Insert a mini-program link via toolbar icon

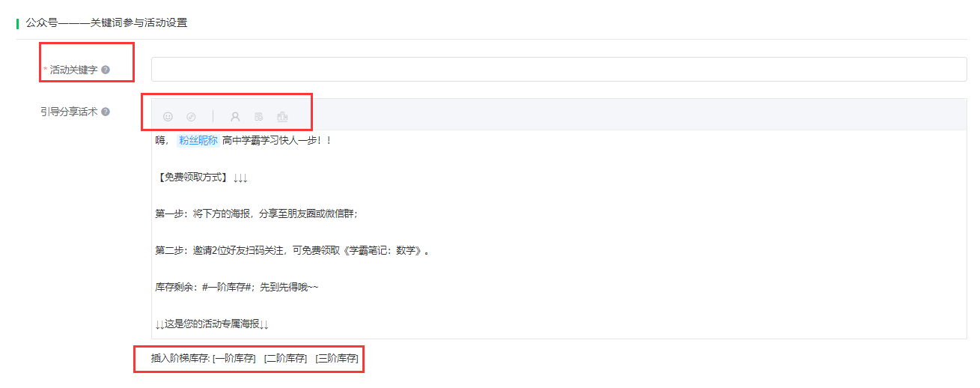(191, 116)
